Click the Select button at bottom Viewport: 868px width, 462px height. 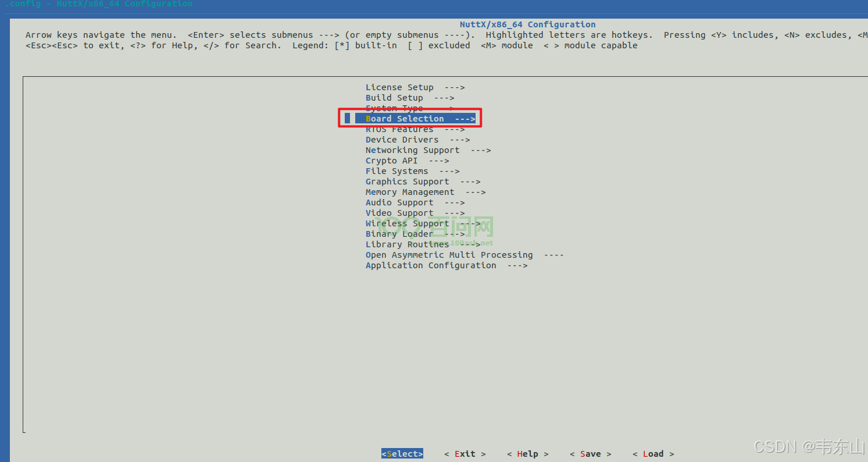[402, 454]
